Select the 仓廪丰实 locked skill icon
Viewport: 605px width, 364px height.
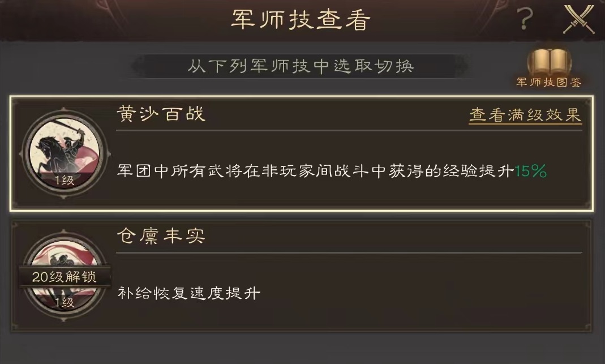coord(65,275)
